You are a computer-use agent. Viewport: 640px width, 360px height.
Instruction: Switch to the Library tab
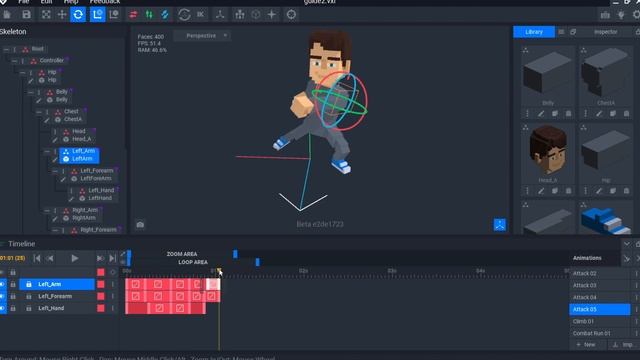(534, 32)
